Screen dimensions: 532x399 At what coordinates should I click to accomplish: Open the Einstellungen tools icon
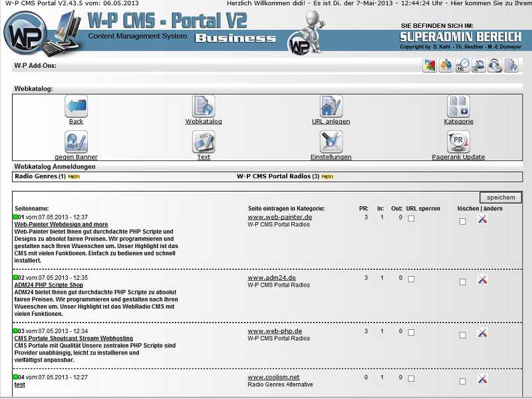click(331, 142)
